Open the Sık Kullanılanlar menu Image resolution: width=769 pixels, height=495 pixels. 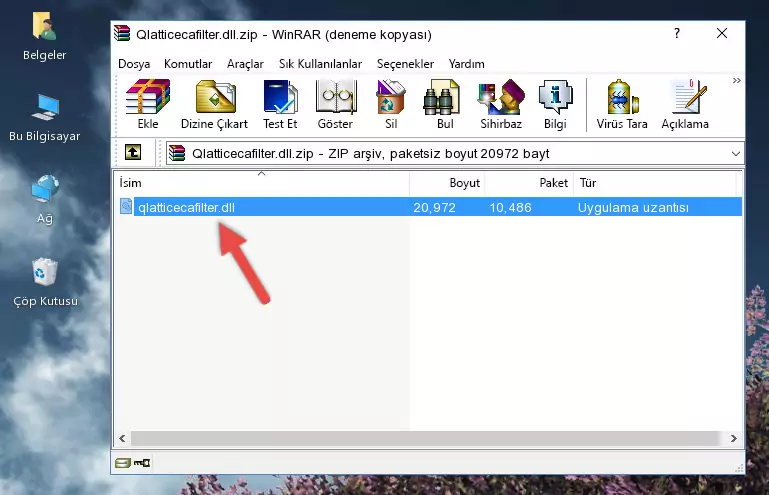click(320, 64)
